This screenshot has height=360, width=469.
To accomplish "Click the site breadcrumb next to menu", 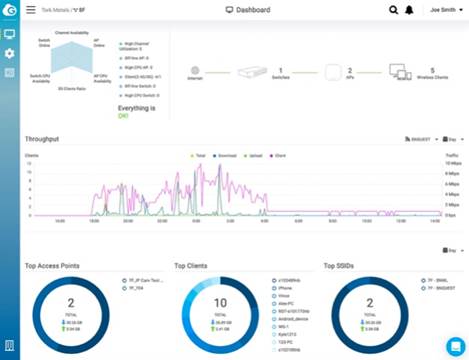I will click(63, 10).
